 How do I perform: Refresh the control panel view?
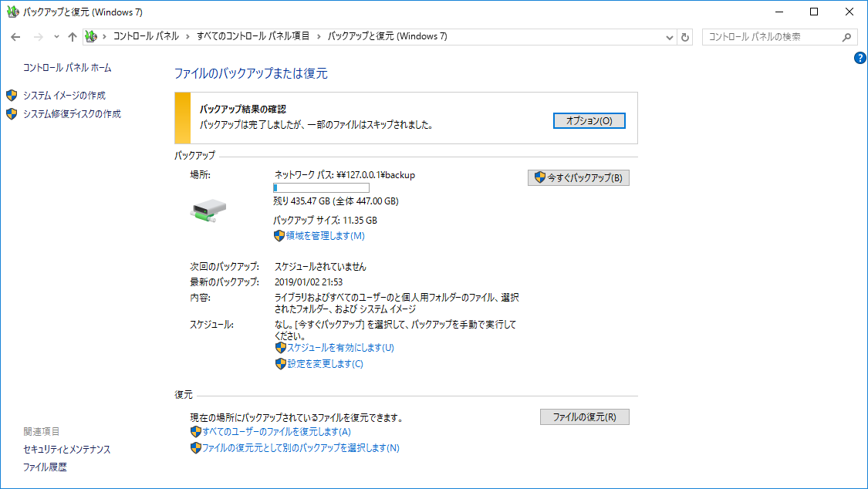tap(685, 38)
